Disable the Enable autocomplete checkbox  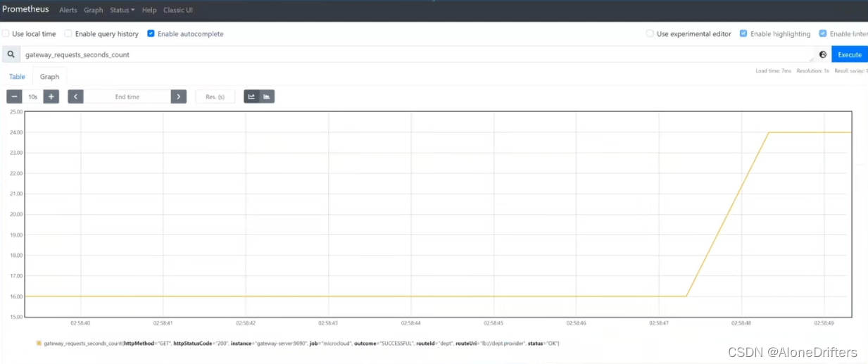tap(151, 34)
